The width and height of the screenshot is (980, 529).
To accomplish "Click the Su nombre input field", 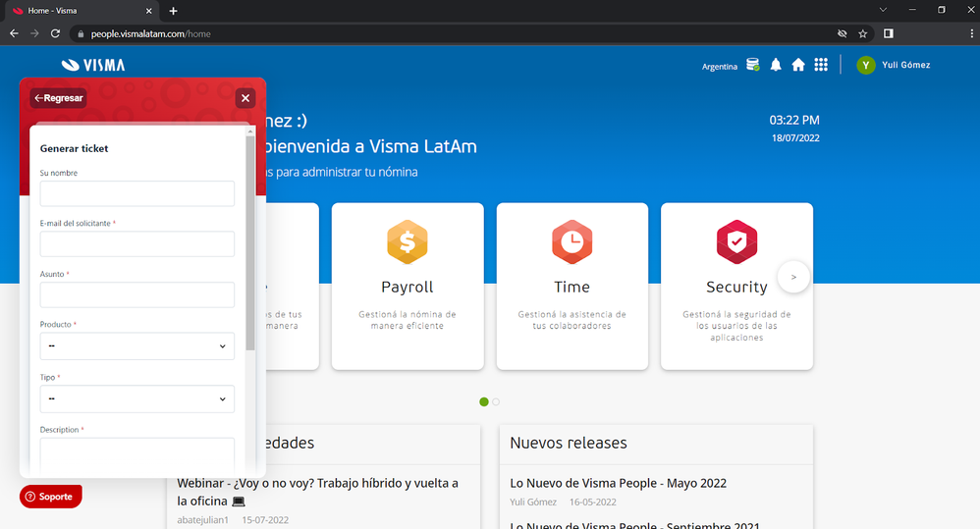I will pyautogui.click(x=136, y=193).
